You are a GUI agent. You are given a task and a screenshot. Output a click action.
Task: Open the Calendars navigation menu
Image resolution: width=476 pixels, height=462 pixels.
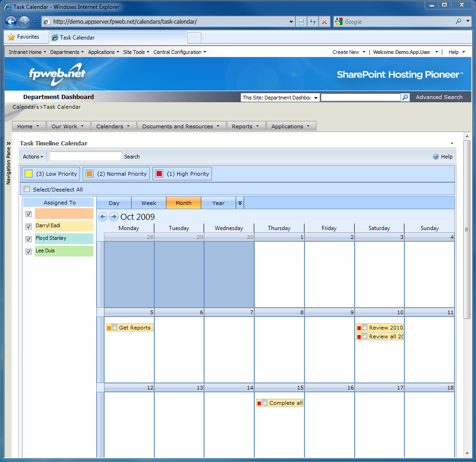click(113, 126)
